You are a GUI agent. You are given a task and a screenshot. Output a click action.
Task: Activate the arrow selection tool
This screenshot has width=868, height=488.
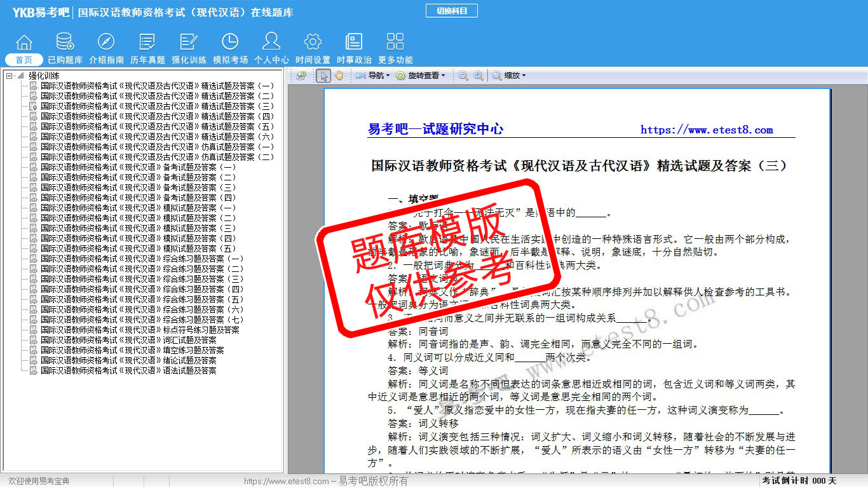[323, 76]
